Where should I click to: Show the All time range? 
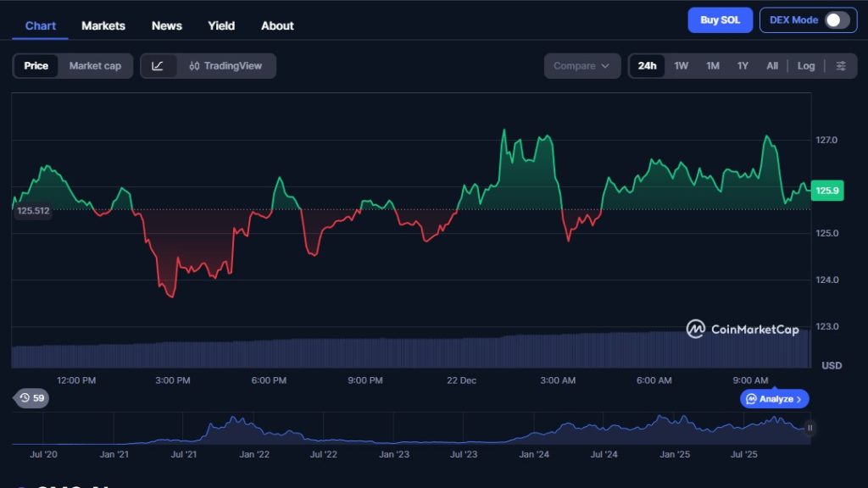771,66
